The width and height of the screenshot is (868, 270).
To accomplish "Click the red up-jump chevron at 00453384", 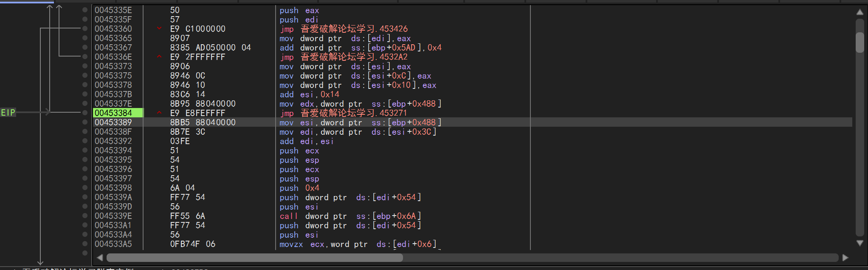I will coord(159,113).
